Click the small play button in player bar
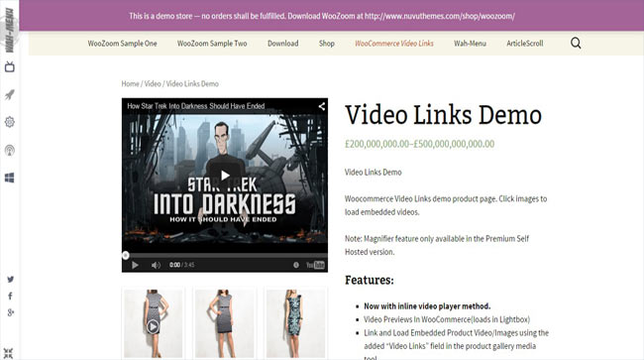 [135, 265]
